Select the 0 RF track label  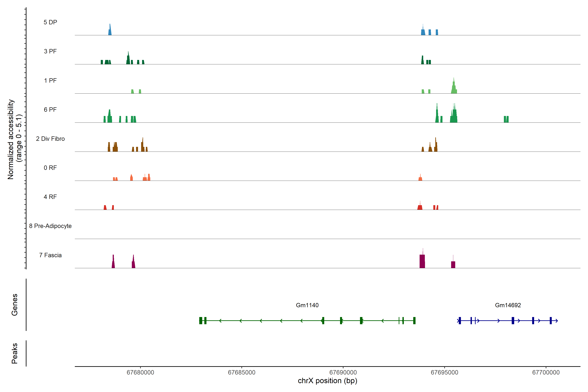click(x=50, y=168)
